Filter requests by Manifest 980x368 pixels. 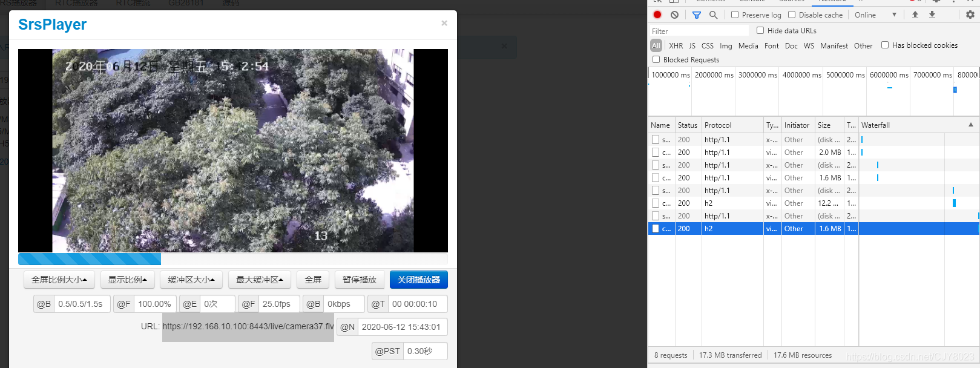(x=834, y=45)
